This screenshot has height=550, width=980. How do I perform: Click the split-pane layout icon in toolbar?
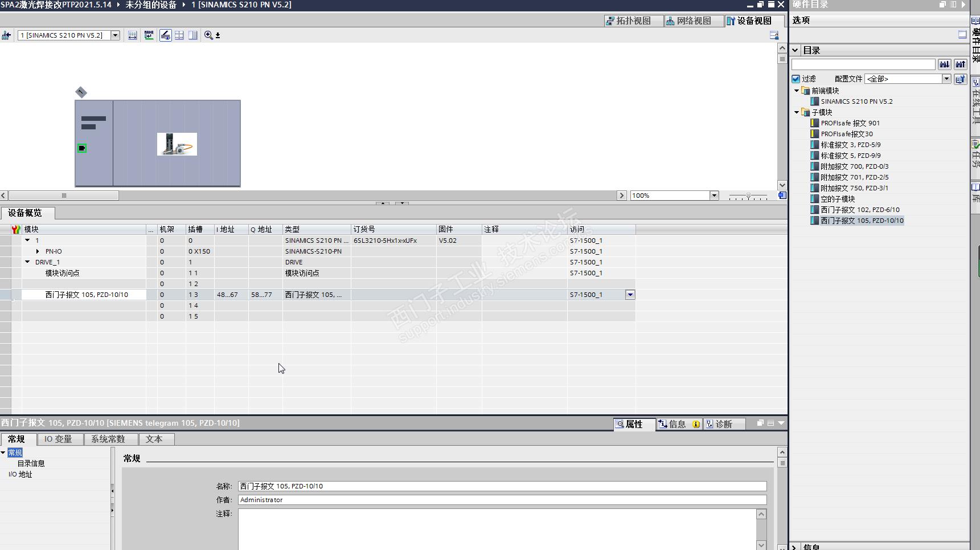pos(193,35)
